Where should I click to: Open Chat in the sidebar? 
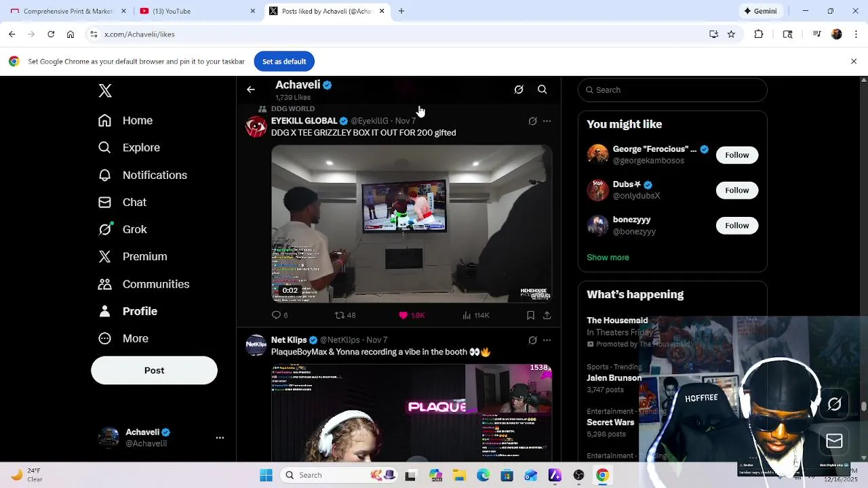point(122,202)
